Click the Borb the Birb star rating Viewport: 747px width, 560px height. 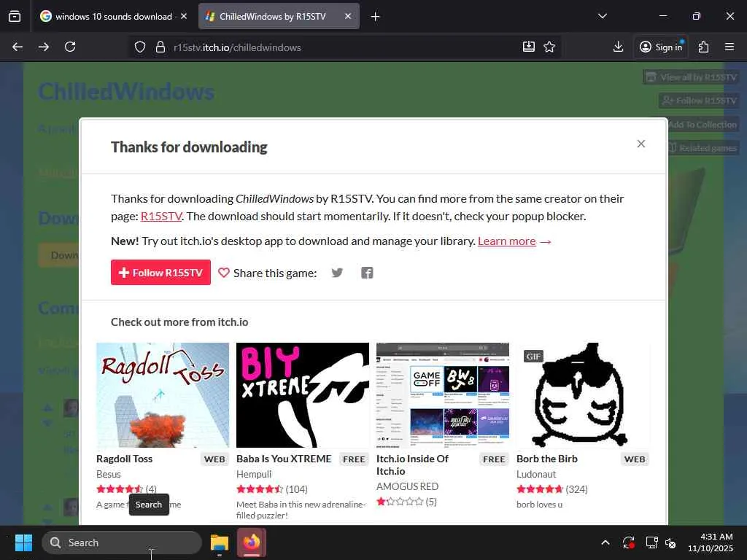(x=540, y=489)
